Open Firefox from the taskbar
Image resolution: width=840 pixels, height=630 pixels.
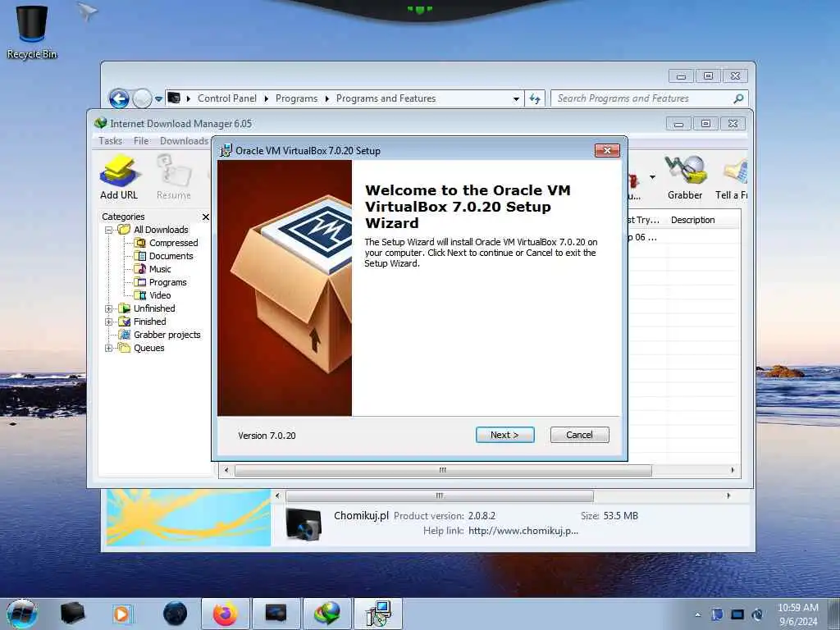click(x=226, y=614)
